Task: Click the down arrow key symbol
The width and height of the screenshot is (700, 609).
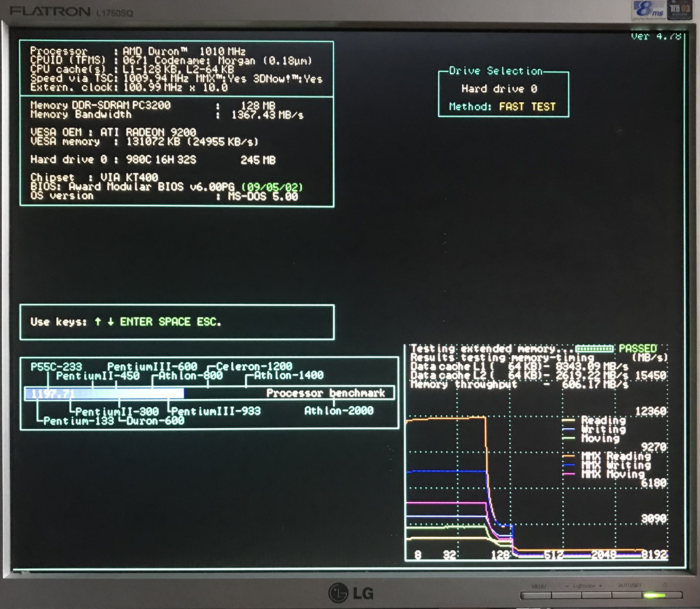Action: point(111,322)
